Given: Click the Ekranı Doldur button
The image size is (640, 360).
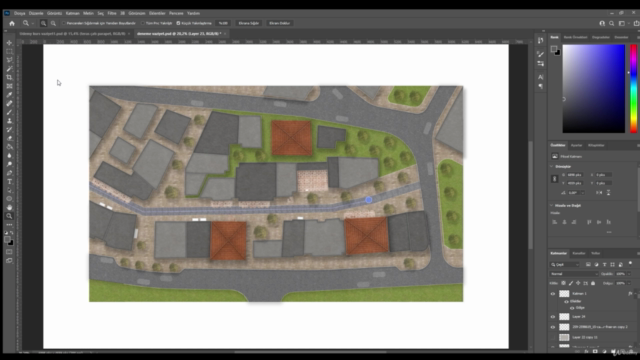Looking at the screenshot, I should click(x=280, y=23).
